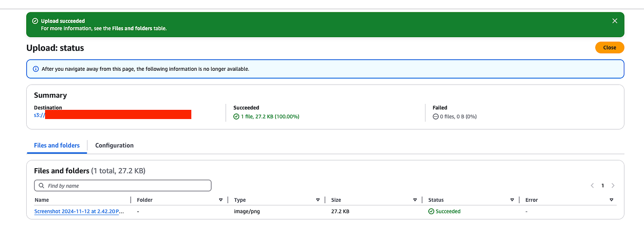Go to next page with right chevron
The image size is (644, 233).
pos(613,186)
